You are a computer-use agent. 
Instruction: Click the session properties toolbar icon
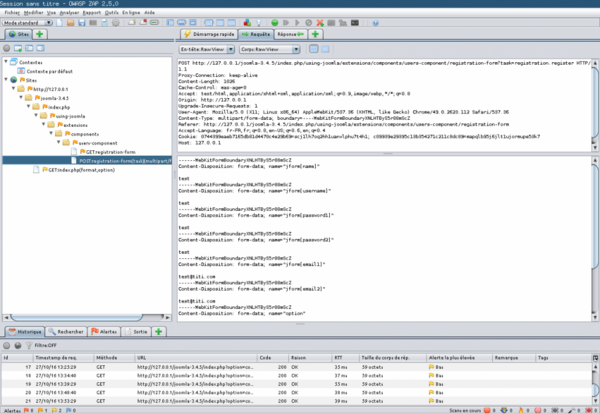coord(104,23)
